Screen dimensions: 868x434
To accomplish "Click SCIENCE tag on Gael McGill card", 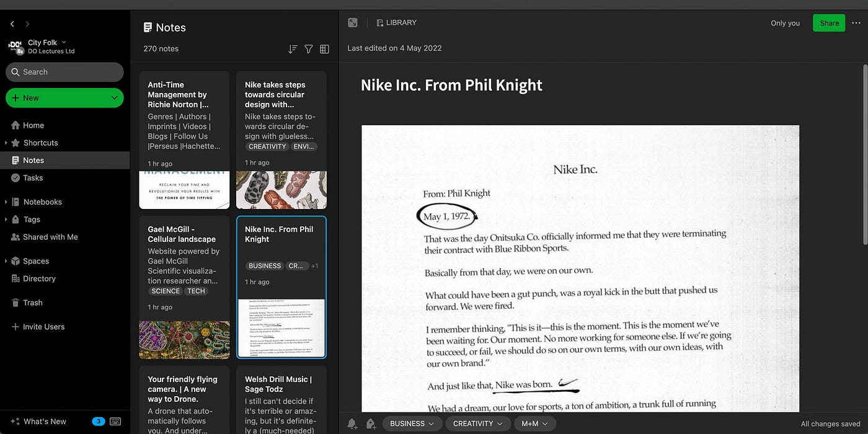I will click(166, 291).
